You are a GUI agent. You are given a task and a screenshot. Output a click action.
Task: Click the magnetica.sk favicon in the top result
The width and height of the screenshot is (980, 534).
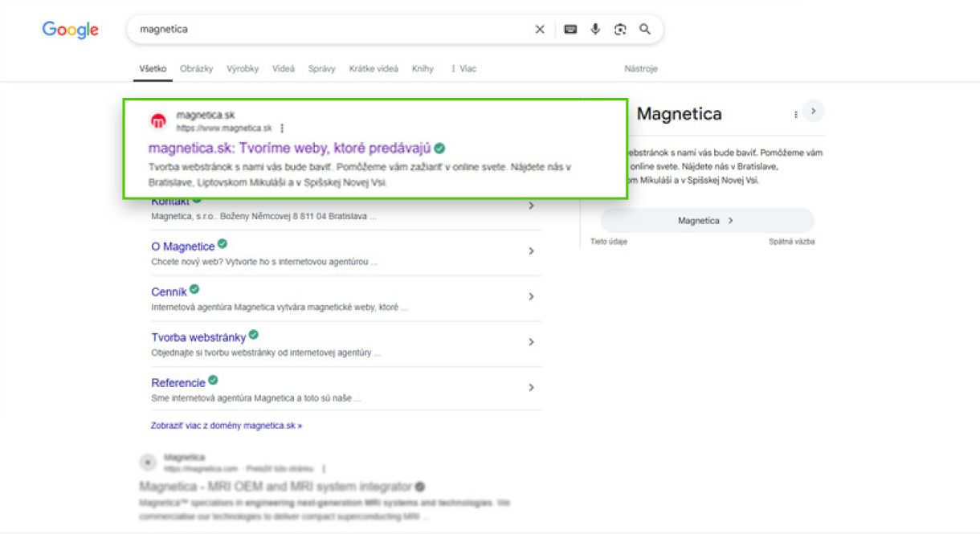(x=159, y=119)
